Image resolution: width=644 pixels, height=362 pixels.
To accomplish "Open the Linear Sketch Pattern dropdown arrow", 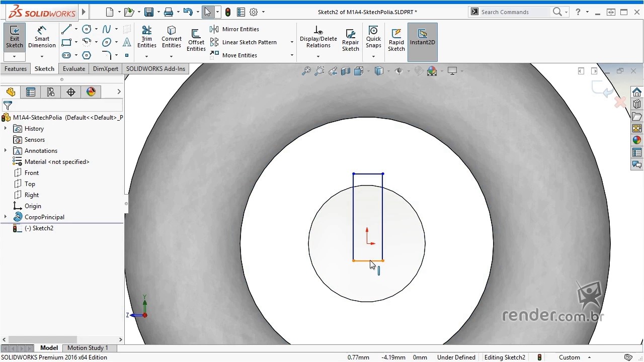I will pyautogui.click(x=292, y=42).
